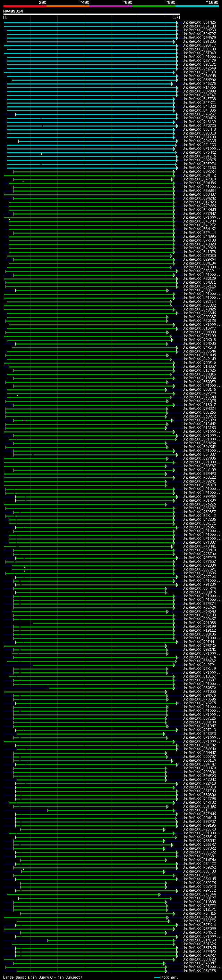Select hit label UniRef100_Q9SDL8
The image size is (222, 980).
pos(199,133)
